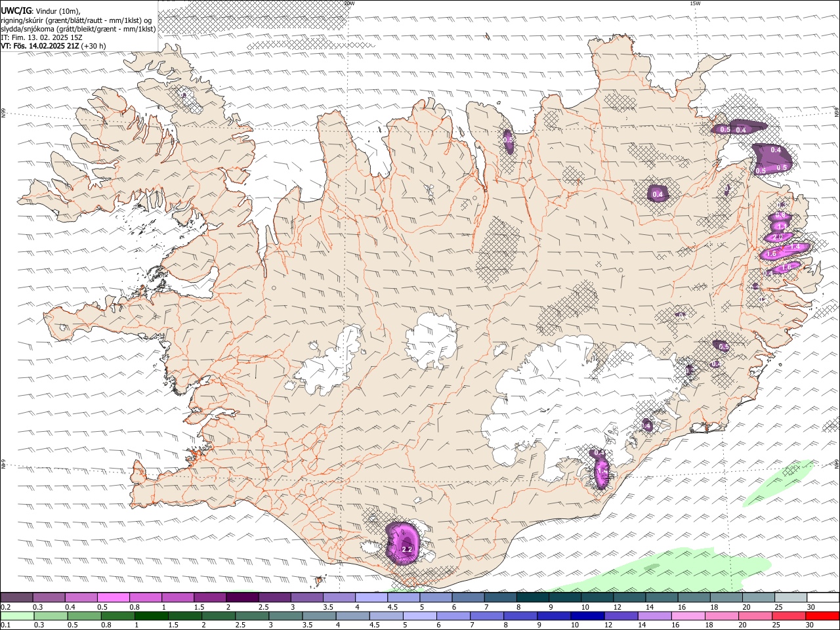Pick the bright pink swatch in the snow legend

[x=113, y=597]
